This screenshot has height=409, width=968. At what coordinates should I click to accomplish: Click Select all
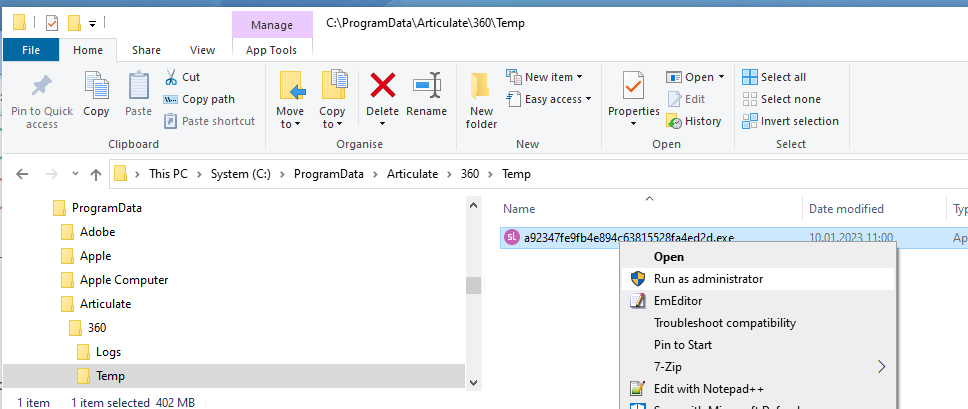pos(774,77)
